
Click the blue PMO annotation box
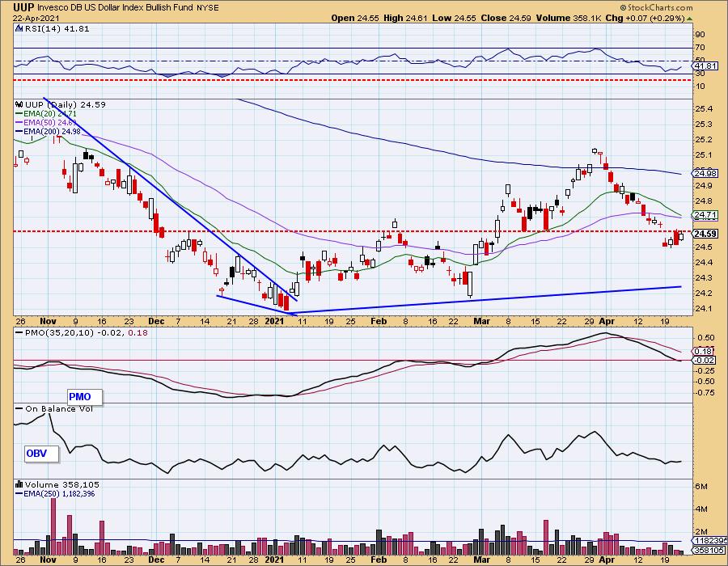(85, 397)
